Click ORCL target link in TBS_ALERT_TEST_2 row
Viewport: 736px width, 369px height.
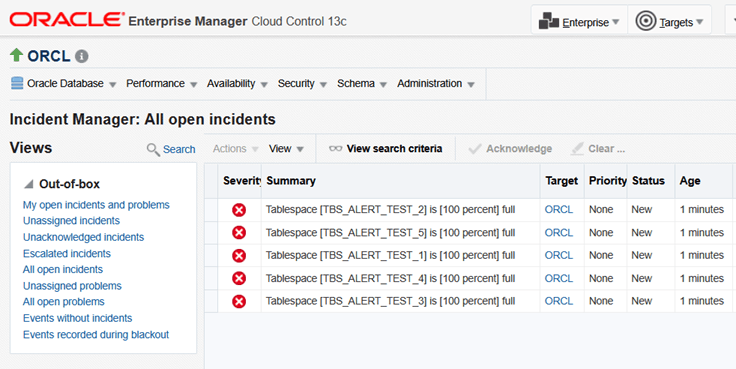tap(559, 209)
